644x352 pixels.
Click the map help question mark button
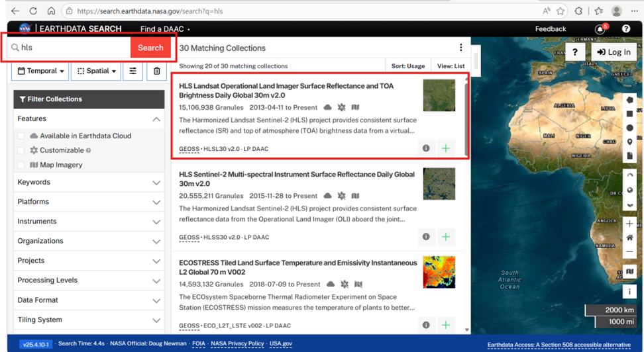pos(575,52)
